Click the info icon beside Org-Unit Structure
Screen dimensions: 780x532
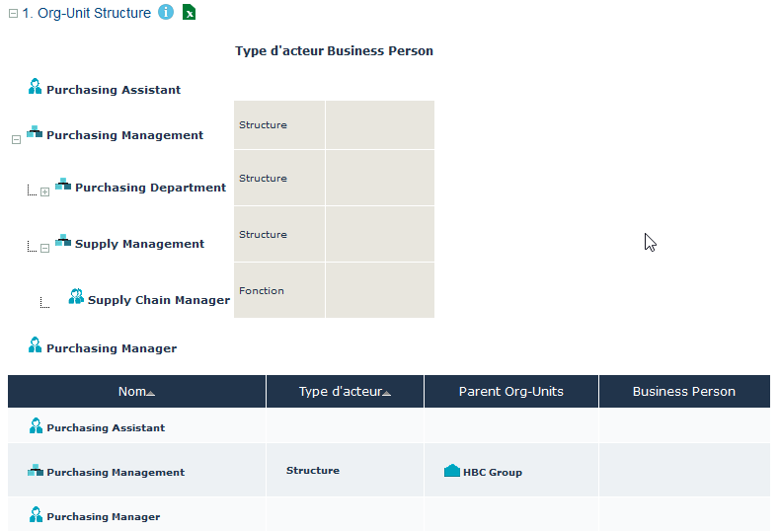(166, 13)
